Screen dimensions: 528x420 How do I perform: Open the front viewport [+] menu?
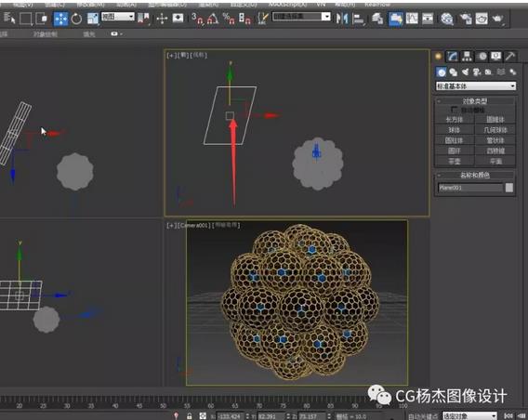click(x=171, y=55)
